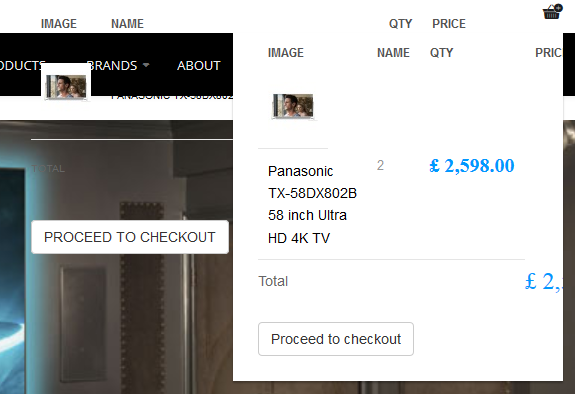
Task: Click the partially hidden Panasonic title text
Action: 171,97
